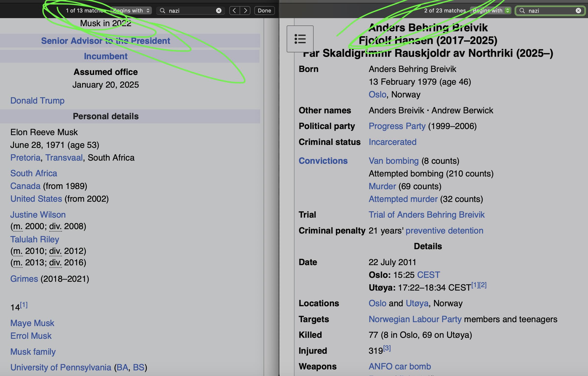Viewport: 588px width, 376px height.
Task: Open the Van bombing link
Action: click(x=394, y=161)
